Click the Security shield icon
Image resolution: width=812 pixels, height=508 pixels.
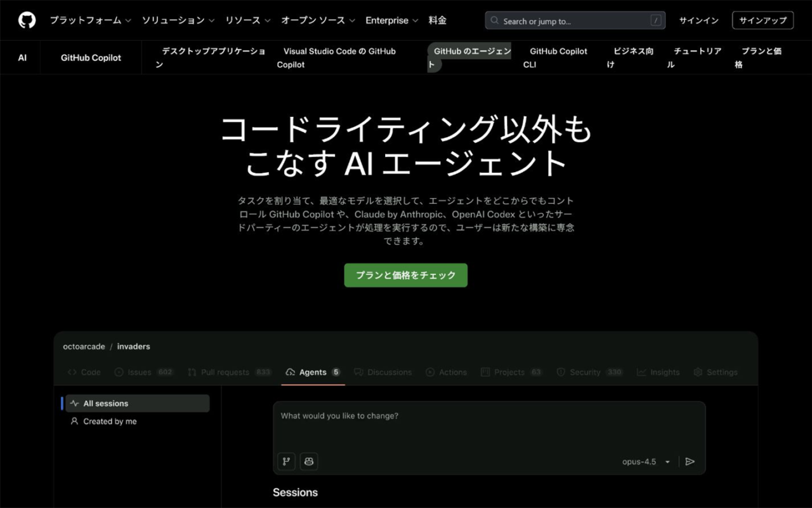point(561,372)
